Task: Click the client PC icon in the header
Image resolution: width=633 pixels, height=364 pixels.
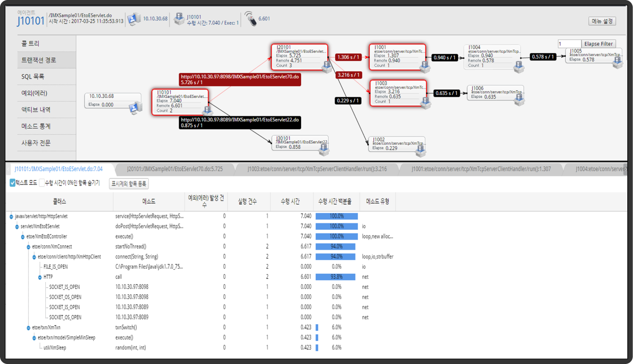Action: click(134, 19)
